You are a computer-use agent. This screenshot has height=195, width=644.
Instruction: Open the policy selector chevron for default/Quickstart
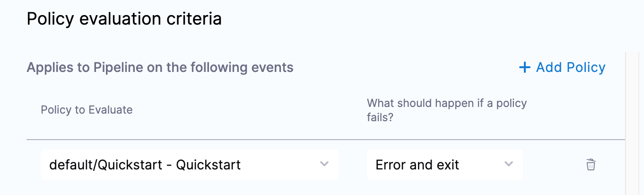click(x=324, y=164)
